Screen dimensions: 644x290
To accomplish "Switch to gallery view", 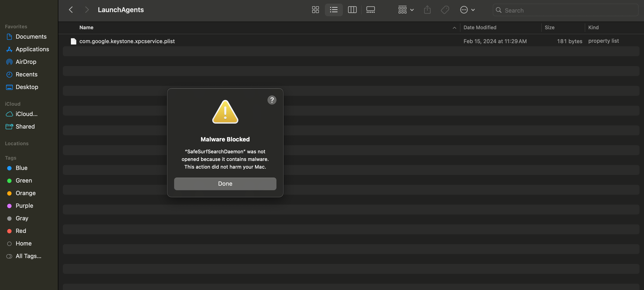I will tap(370, 10).
